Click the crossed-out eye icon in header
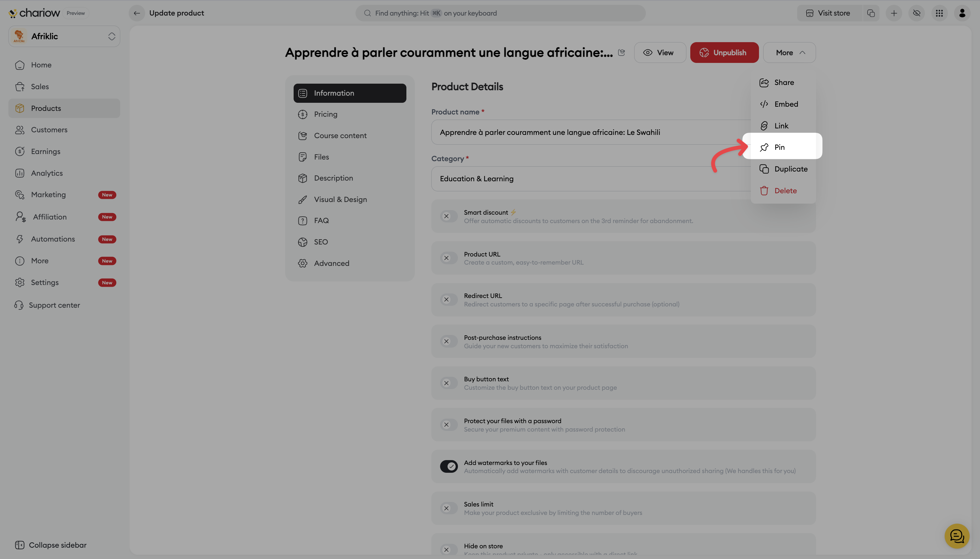The image size is (980, 559). (x=916, y=13)
